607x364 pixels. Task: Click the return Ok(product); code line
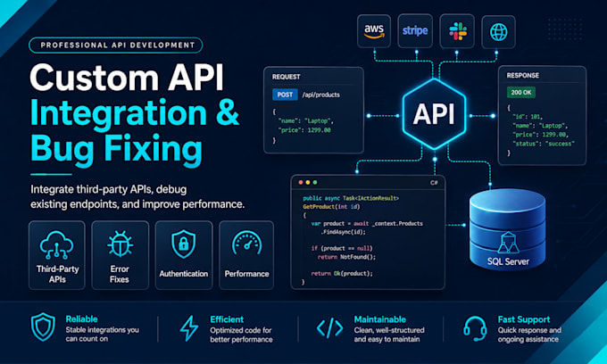pos(342,274)
